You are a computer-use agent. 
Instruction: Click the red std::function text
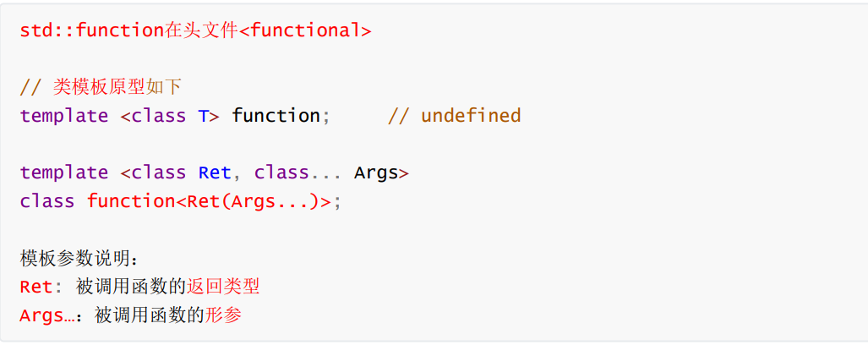(91, 31)
